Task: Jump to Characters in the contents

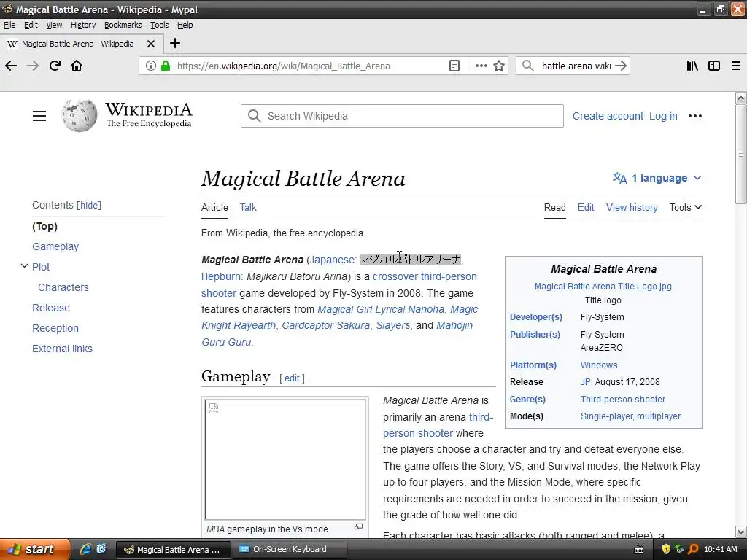Action: click(x=63, y=287)
